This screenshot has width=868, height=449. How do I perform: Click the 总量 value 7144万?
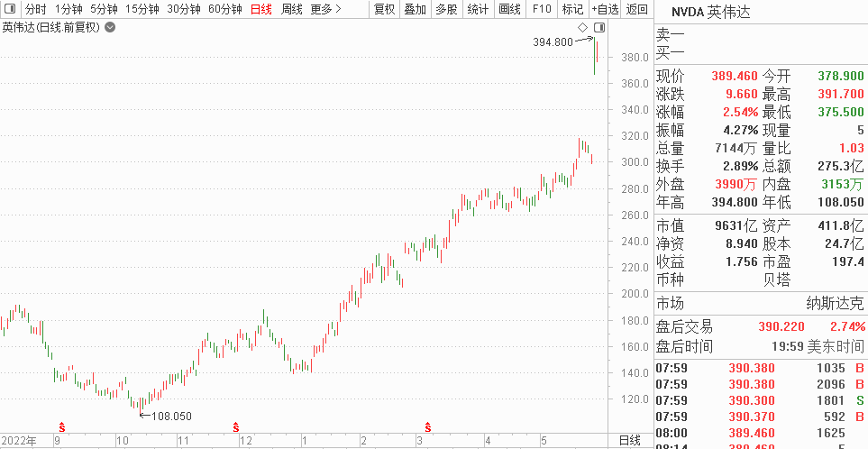click(736, 148)
